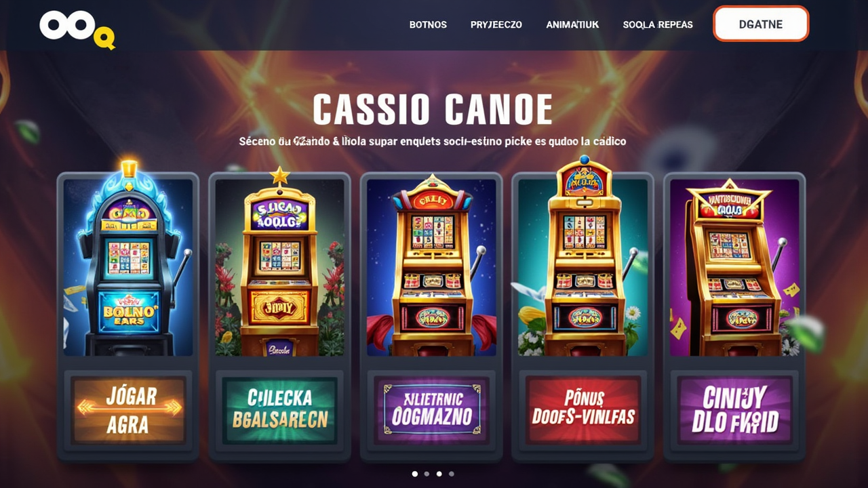868x488 pixels.
Task: Click the purple CINIJY DLO button
Action: (x=734, y=410)
